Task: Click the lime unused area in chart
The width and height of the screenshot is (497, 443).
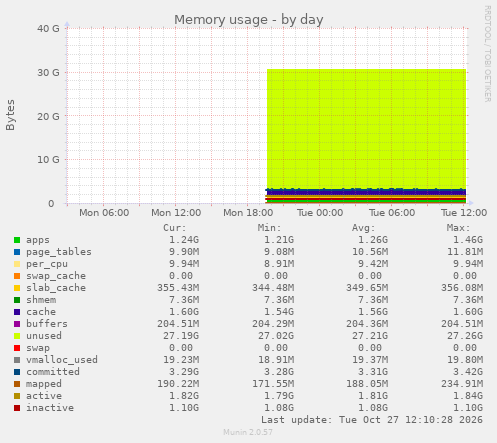Action: (366, 128)
